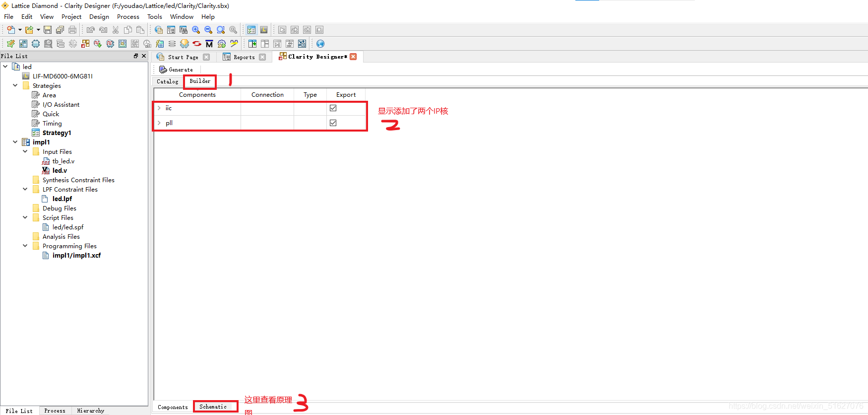Open the Design menu
Screen dimensions: 868x415
click(x=99, y=16)
